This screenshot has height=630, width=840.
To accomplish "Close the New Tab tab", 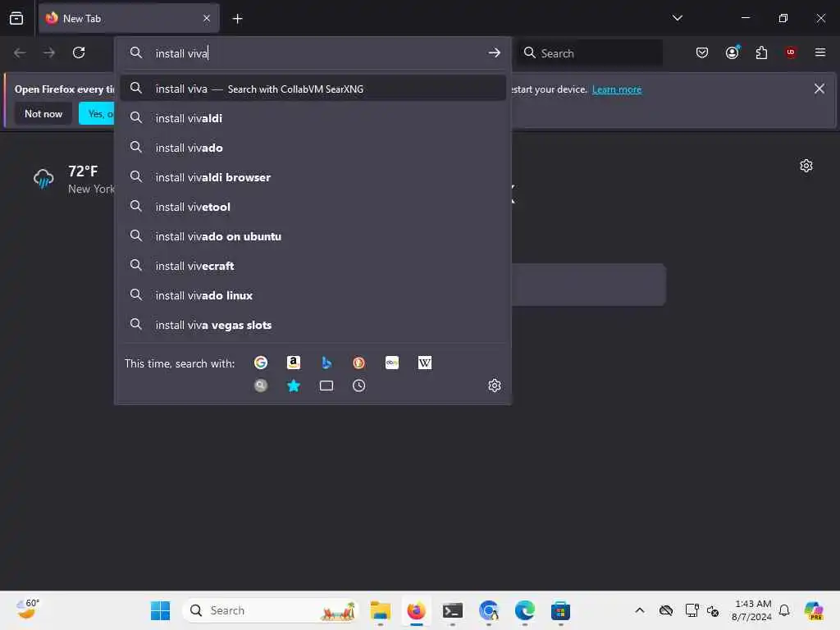I will pos(207,18).
